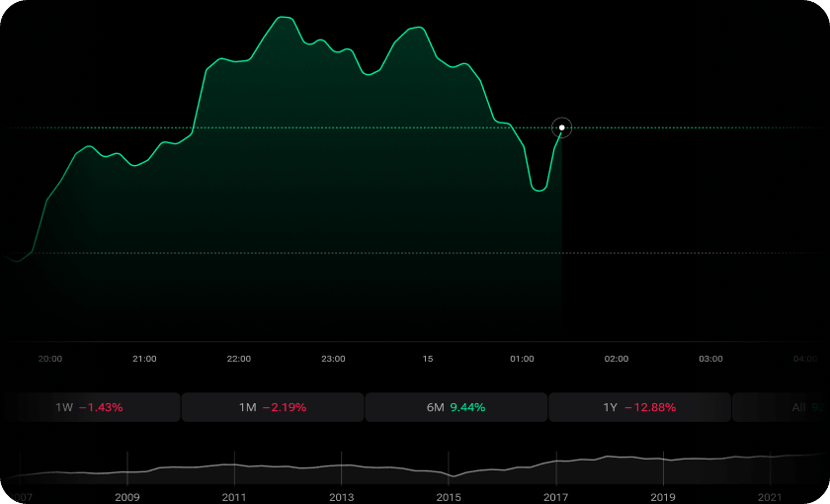The image size is (830, 504).
Task: Select the 6M 9.44% time range
Action: point(456,407)
